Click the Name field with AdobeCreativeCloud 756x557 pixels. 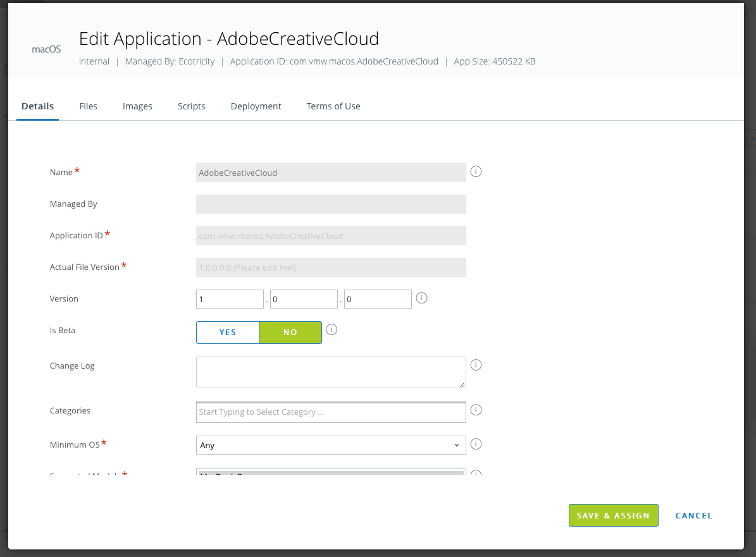click(331, 173)
